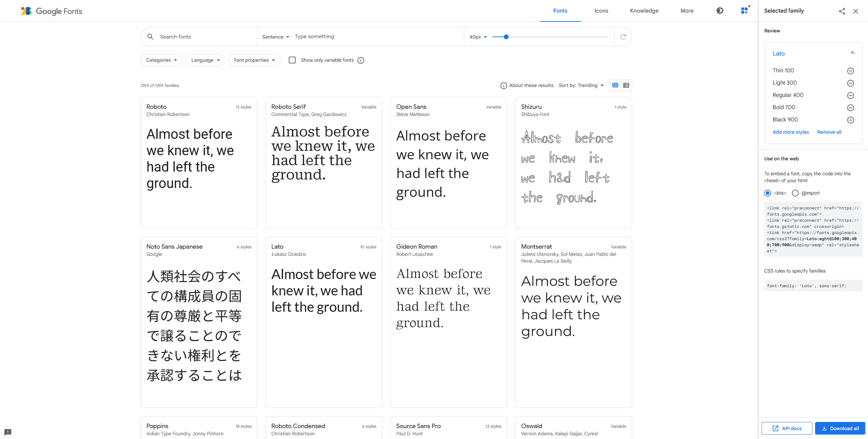868x439 pixels.
Task: Open the Source Sans Pro font card
Action: 449,428
